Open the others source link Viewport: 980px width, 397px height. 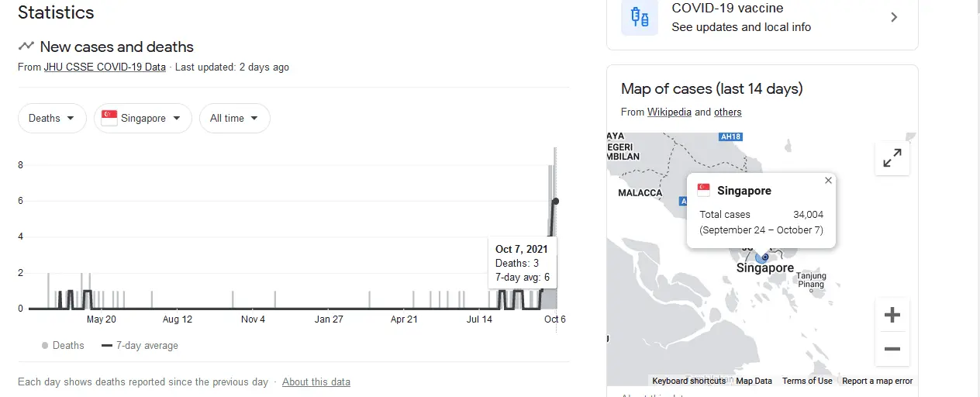point(727,112)
